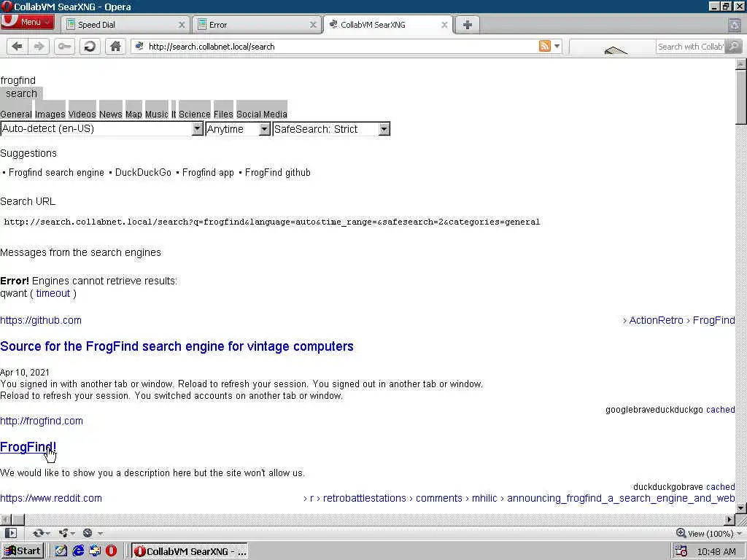
Task: Close the Speed Dial tab
Action: (182, 25)
